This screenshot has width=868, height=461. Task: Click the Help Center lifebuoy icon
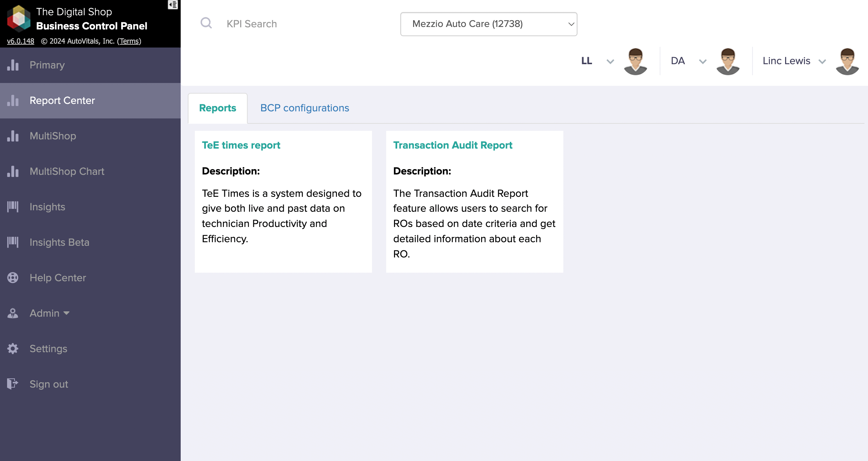point(13,278)
